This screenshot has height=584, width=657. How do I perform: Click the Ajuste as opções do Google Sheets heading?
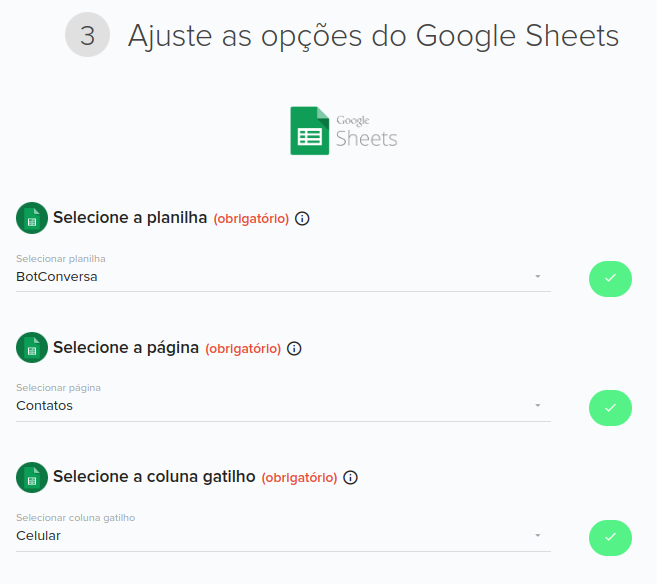[x=373, y=36]
